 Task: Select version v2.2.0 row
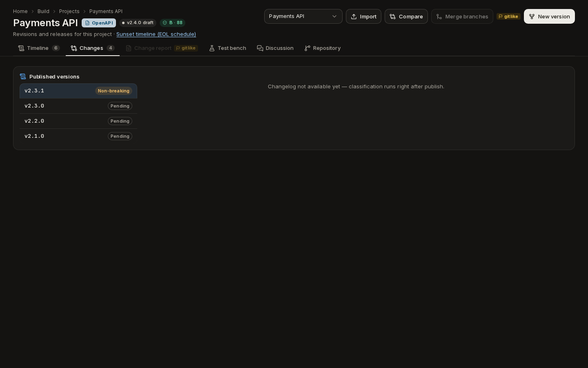click(x=78, y=121)
